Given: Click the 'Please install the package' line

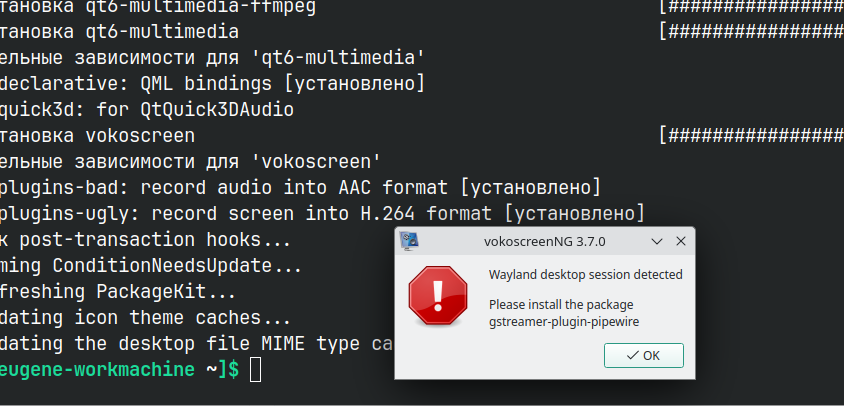Looking at the screenshot, I should tap(561, 305).
